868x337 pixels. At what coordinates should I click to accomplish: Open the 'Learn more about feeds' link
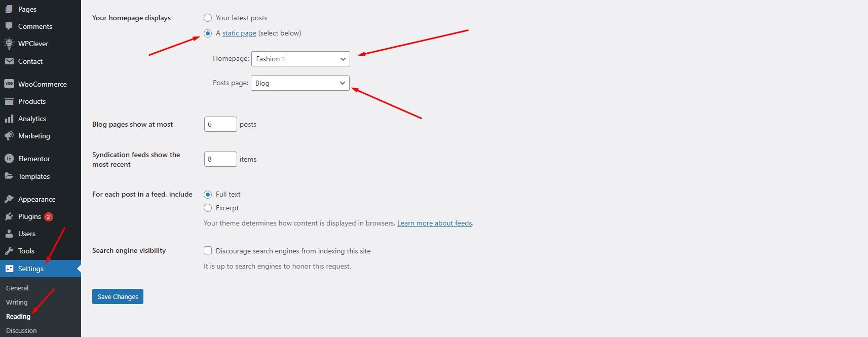coord(434,223)
